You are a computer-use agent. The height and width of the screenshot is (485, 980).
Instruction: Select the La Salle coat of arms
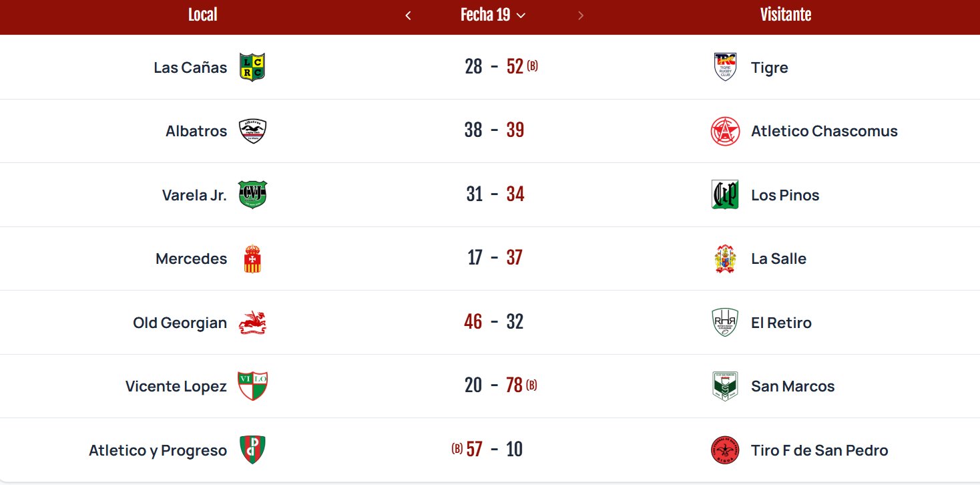coord(725,259)
